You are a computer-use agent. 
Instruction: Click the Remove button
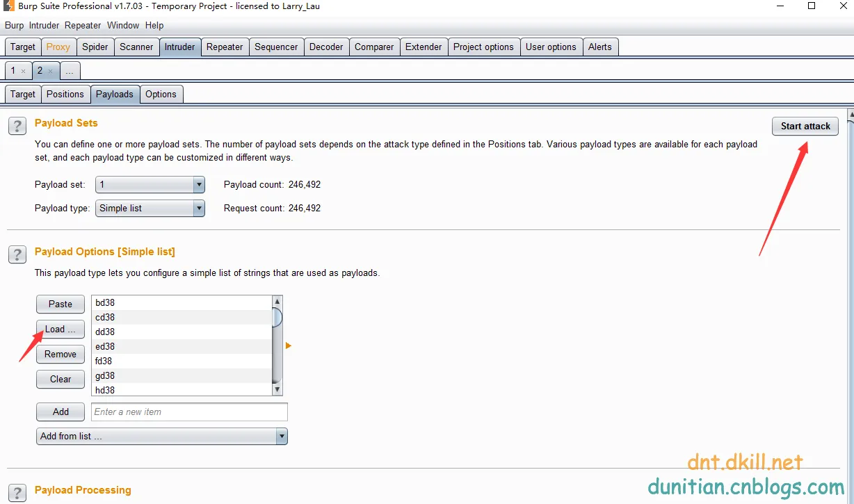(x=61, y=355)
